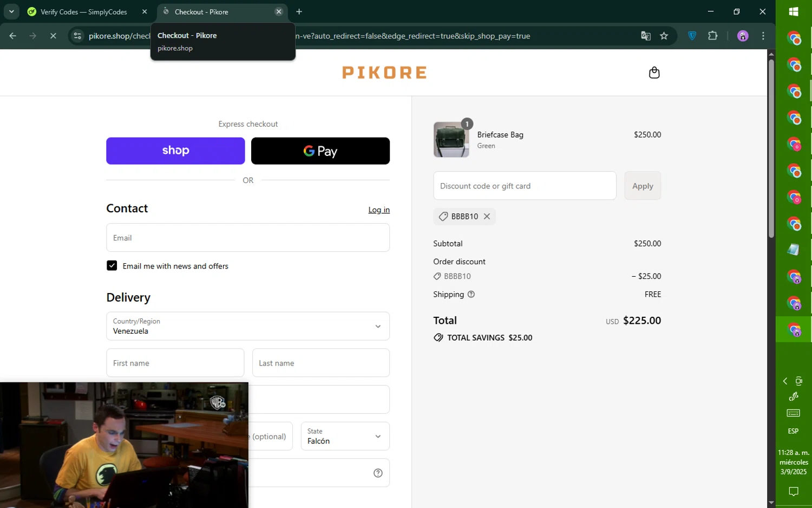This screenshot has width=812, height=508.
Task: Open the Windows Start button
Action: tap(794, 12)
